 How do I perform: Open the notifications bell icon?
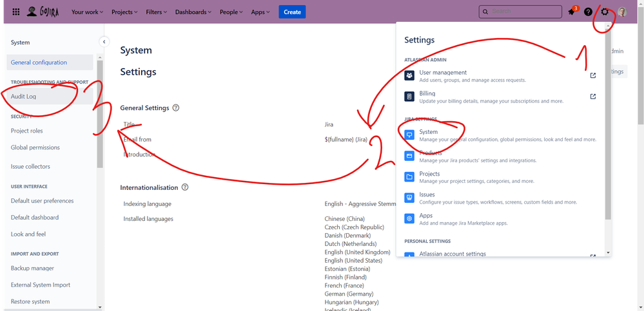pyautogui.click(x=571, y=12)
